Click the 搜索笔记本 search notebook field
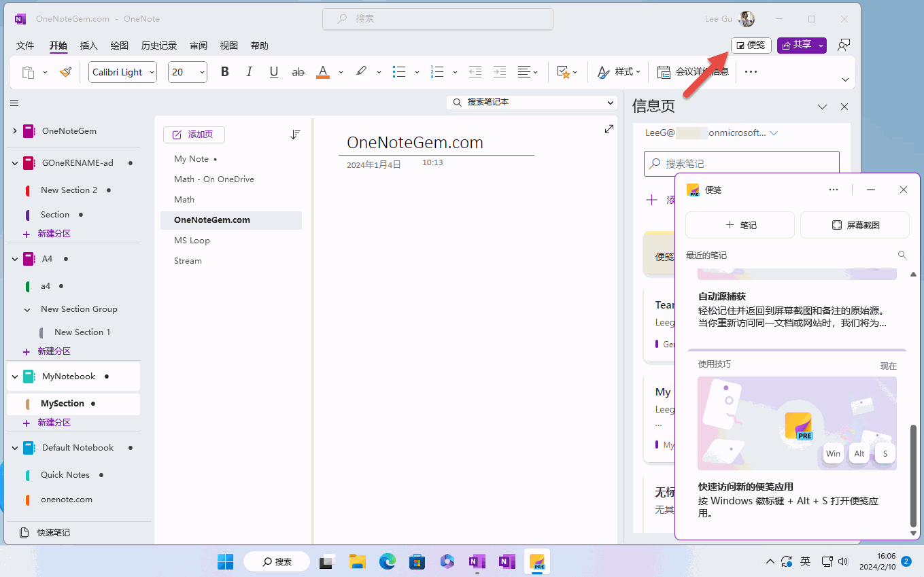This screenshot has width=924, height=577. [532, 102]
